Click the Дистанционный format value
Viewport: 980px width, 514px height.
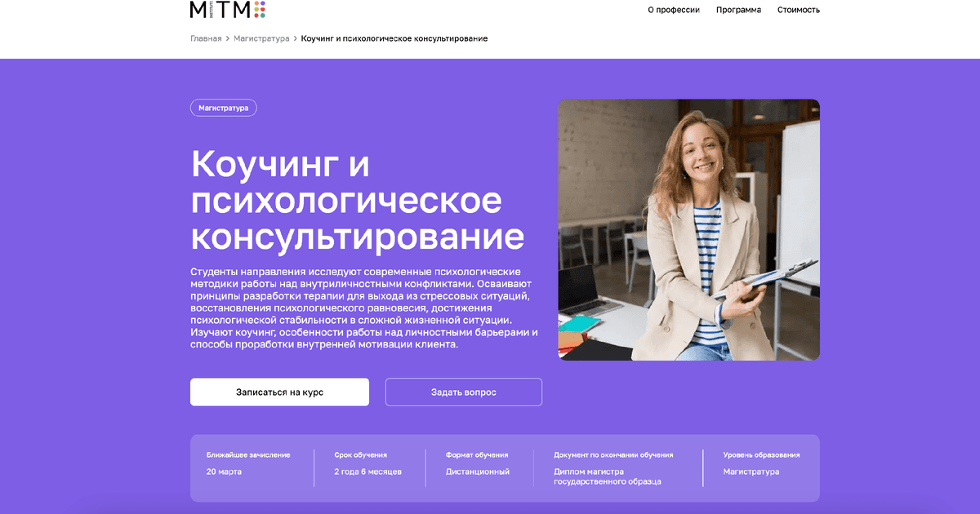pos(478,472)
